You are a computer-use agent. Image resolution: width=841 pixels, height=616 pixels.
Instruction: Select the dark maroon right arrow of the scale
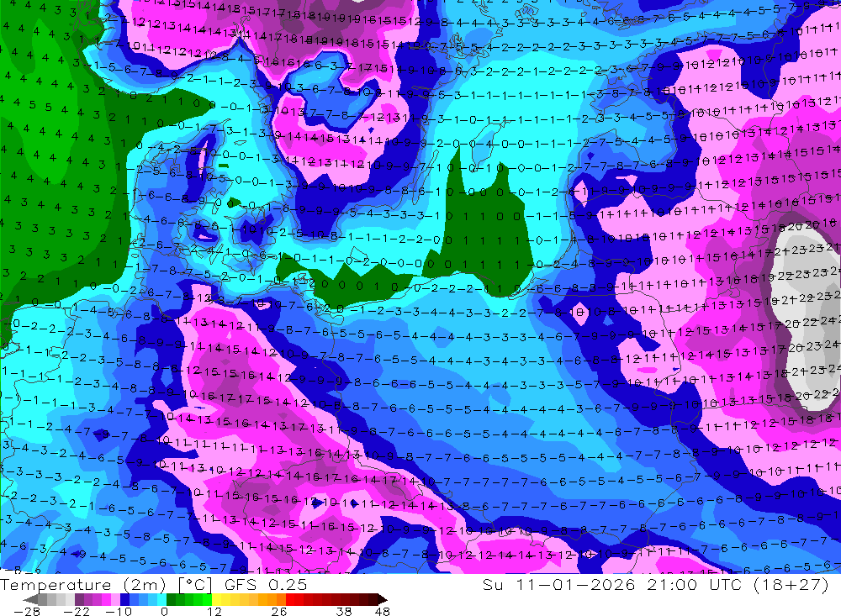[383, 599]
